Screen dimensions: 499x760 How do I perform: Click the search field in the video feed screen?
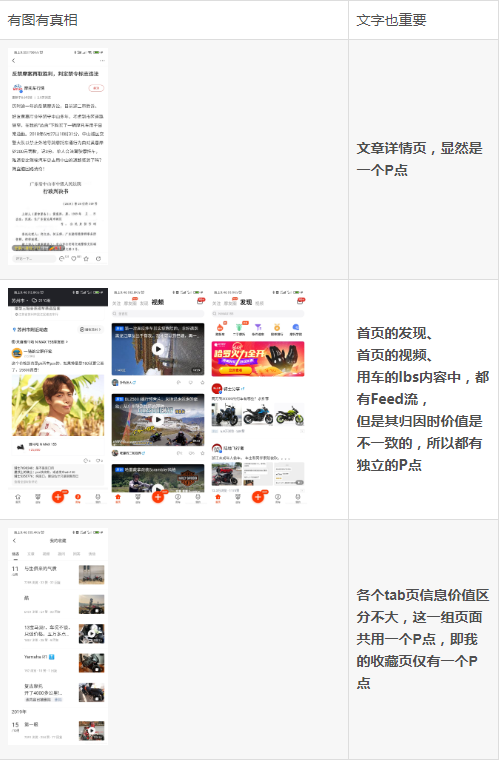(157, 314)
